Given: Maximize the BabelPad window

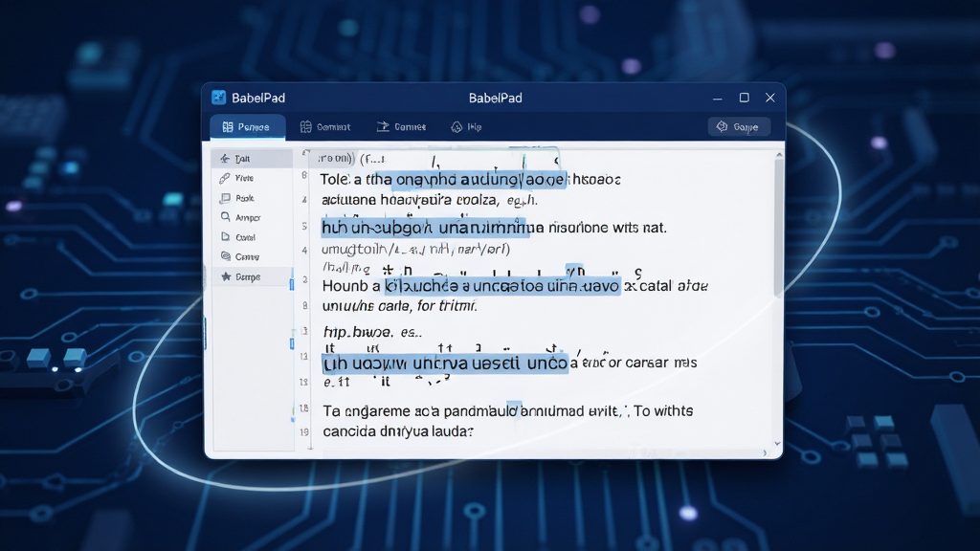Looking at the screenshot, I should (x=744, y=98).
